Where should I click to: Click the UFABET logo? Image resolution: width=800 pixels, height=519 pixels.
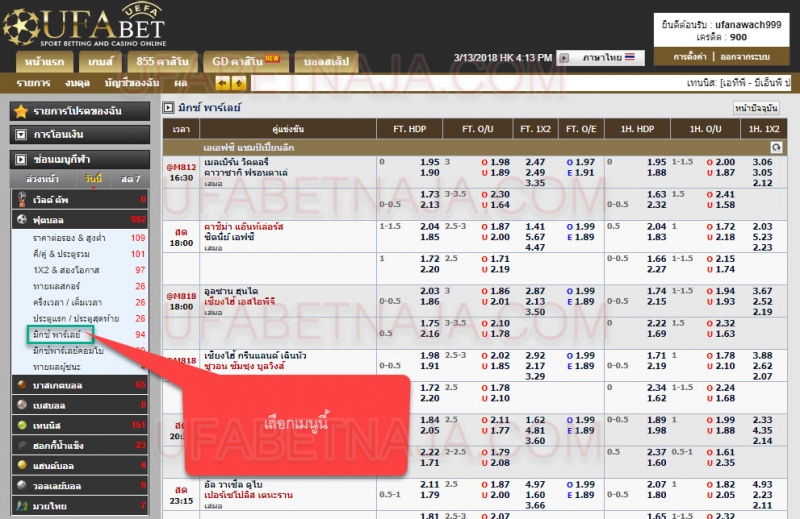point(84,24)
